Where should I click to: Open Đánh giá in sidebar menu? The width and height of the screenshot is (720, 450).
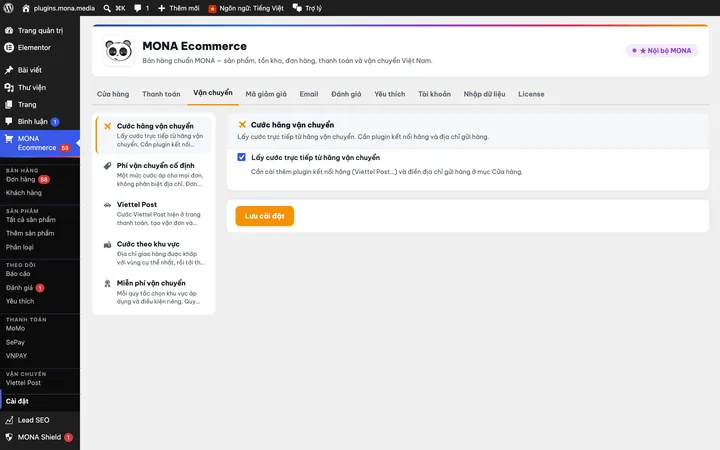pos(19,287)
